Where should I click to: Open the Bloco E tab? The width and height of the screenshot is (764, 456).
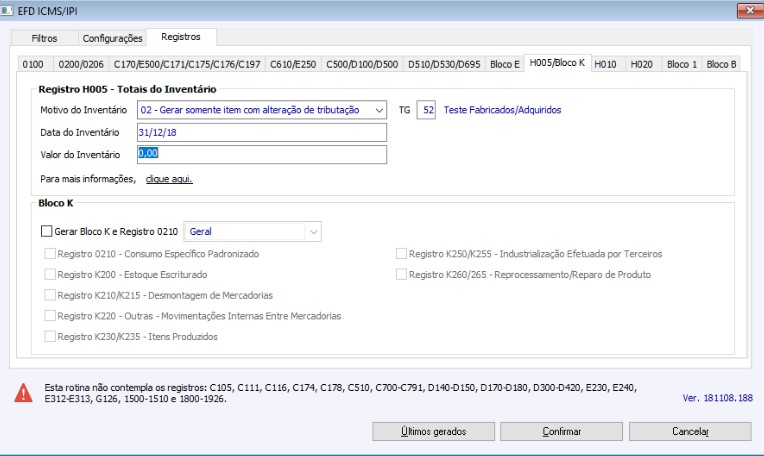505,64
